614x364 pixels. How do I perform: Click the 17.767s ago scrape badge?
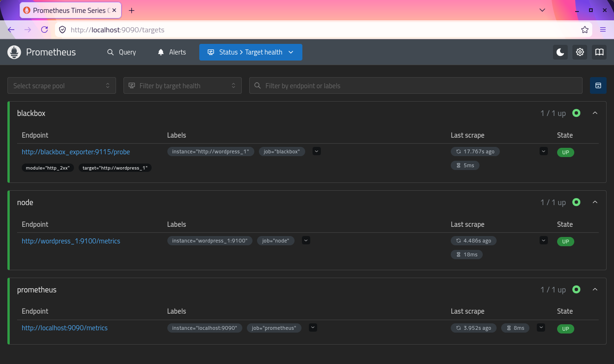[x=475, y=152]
